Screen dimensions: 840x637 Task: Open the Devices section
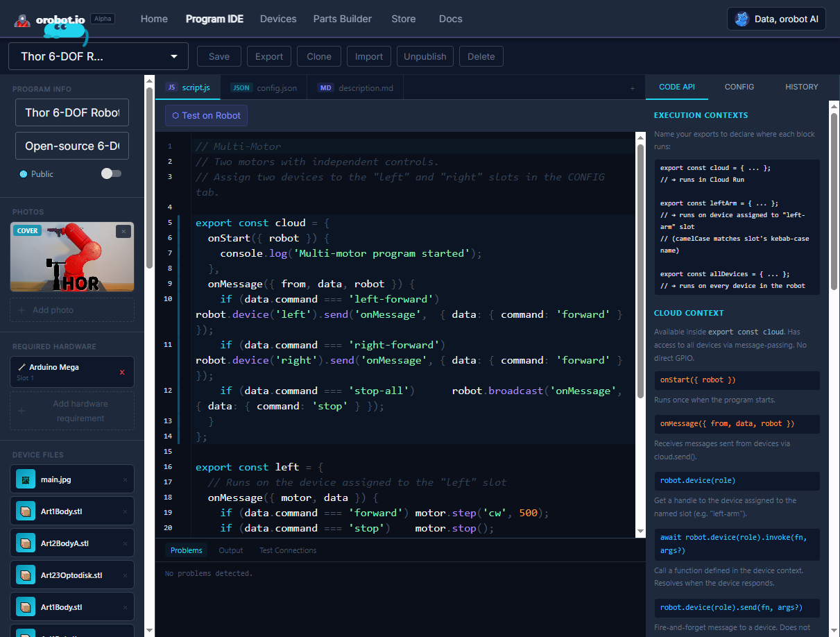[278, 19]
